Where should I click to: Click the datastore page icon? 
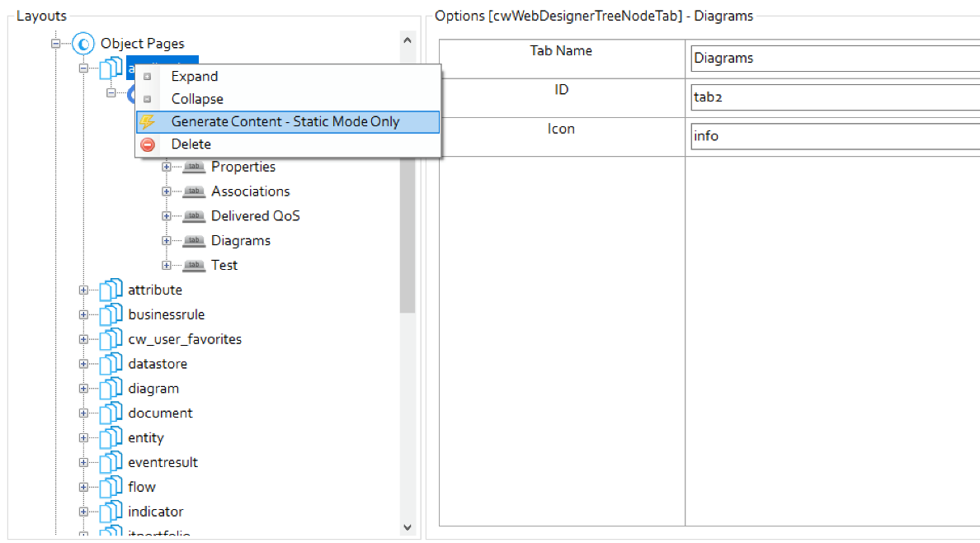coord(111,364)
